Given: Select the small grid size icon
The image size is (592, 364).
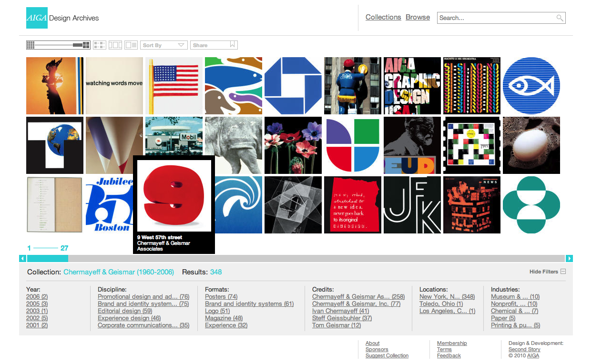Looking at the screenshot, I should coord(31,45).
